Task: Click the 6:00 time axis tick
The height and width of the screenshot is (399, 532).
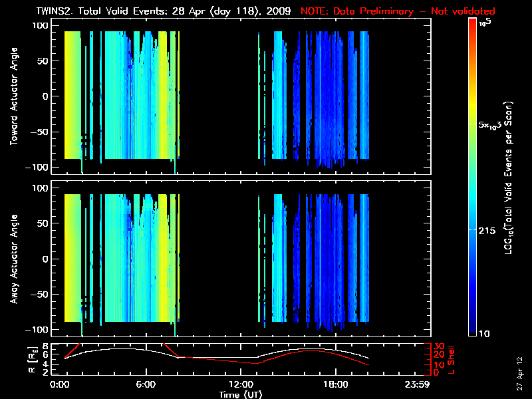Action: (x=145, y=384)
